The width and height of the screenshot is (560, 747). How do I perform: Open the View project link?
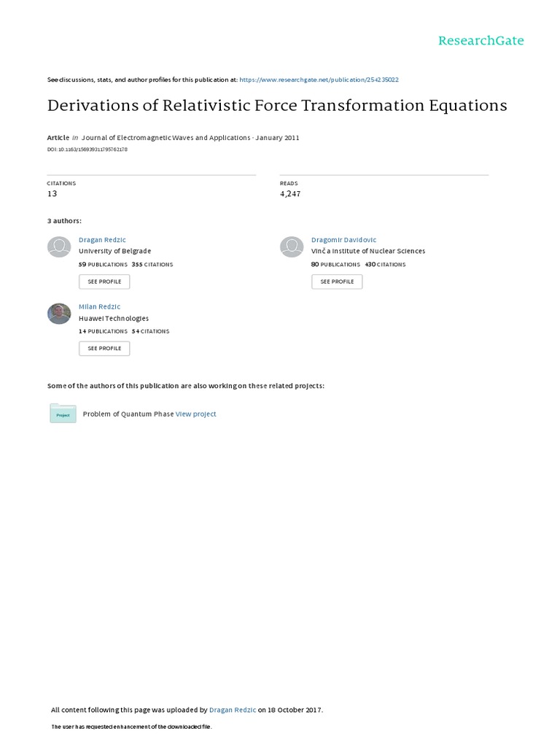[x=196, y=414]
